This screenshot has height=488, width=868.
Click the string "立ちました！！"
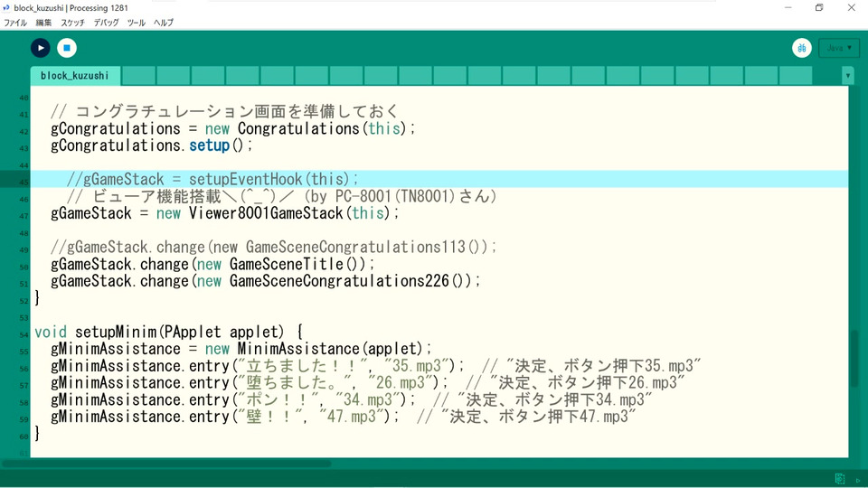302,366
